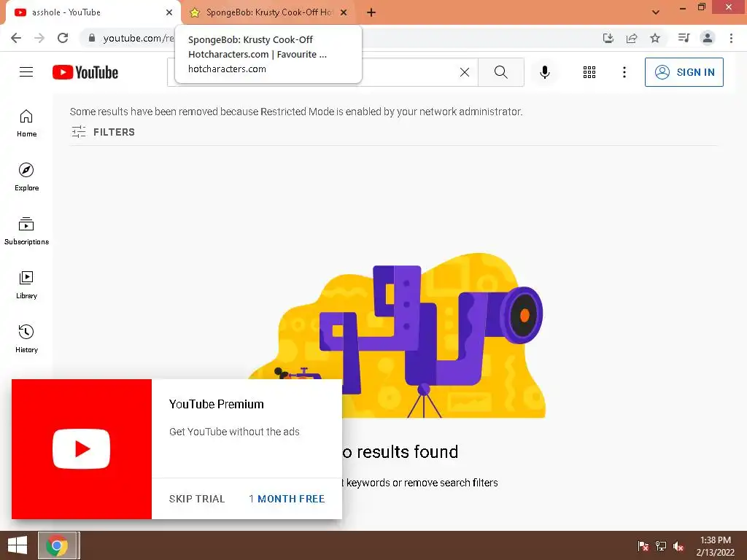Open YouTube settings three-dot menu
The height and width of the screenshot is (560, 747).
click(624, 72)
